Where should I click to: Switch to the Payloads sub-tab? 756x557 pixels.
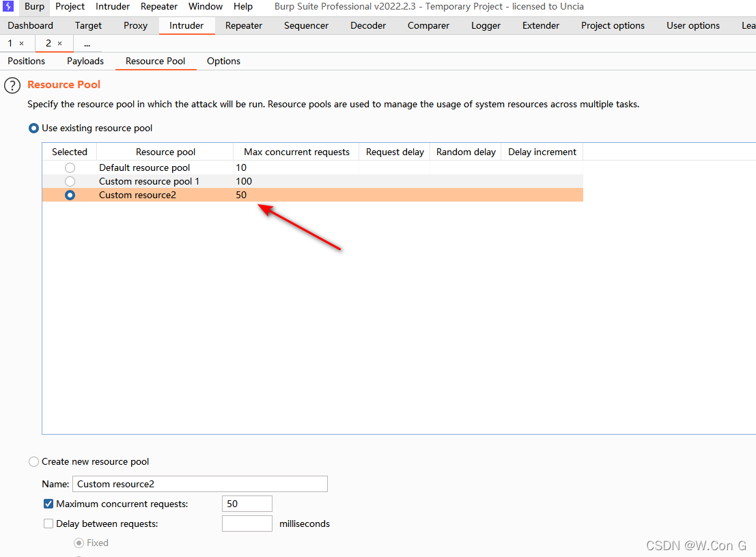click(85, 62)
